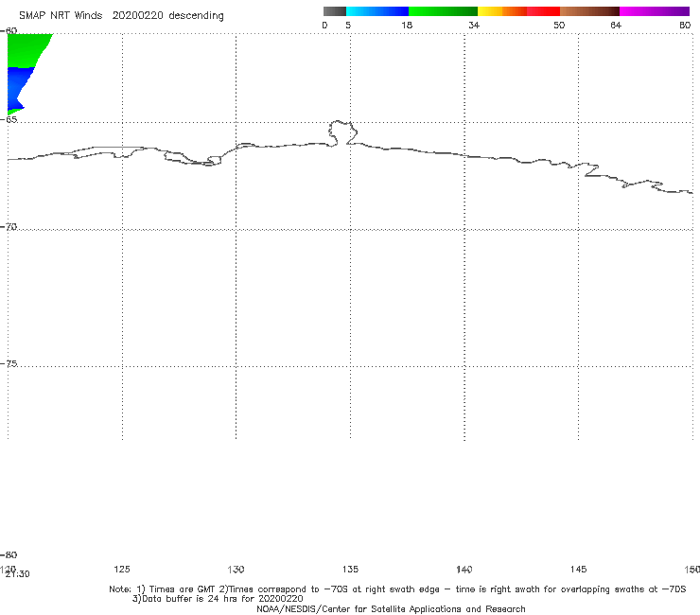This screenshot has height=615, width=700.
Task: Click the brown 50-64 color bar segment
Action: pos(589,11)
